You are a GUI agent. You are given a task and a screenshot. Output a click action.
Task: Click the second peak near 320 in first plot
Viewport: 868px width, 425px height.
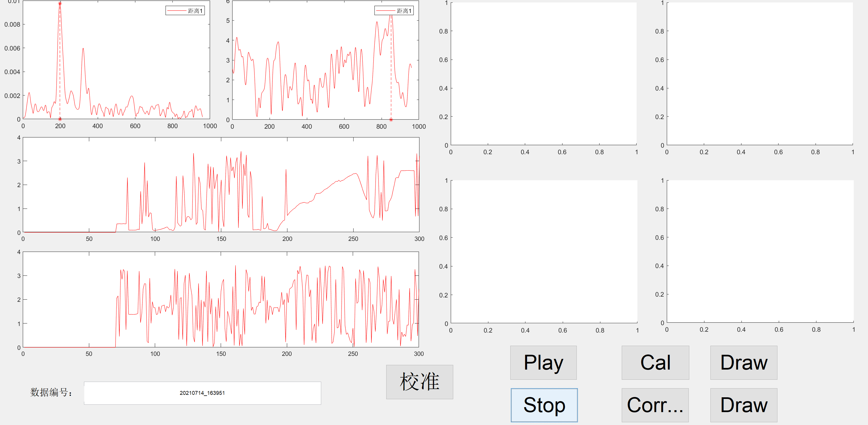pos(83,49)
